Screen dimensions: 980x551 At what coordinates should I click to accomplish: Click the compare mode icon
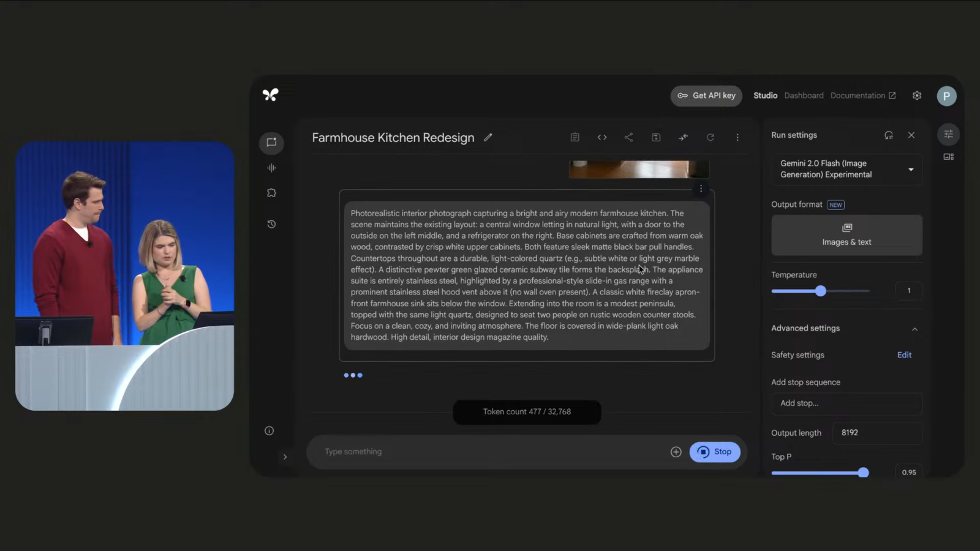click(x=683, y=137)
